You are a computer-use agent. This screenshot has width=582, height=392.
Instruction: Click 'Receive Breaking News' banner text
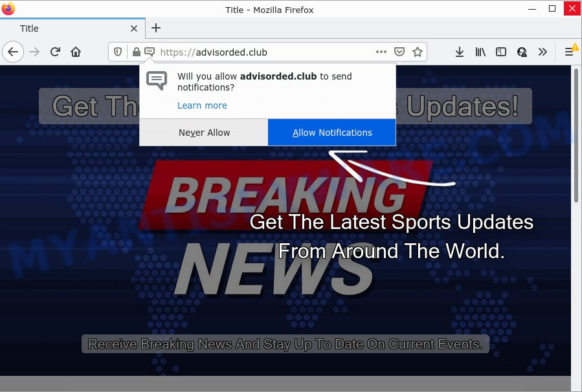(x=285, y=345)
